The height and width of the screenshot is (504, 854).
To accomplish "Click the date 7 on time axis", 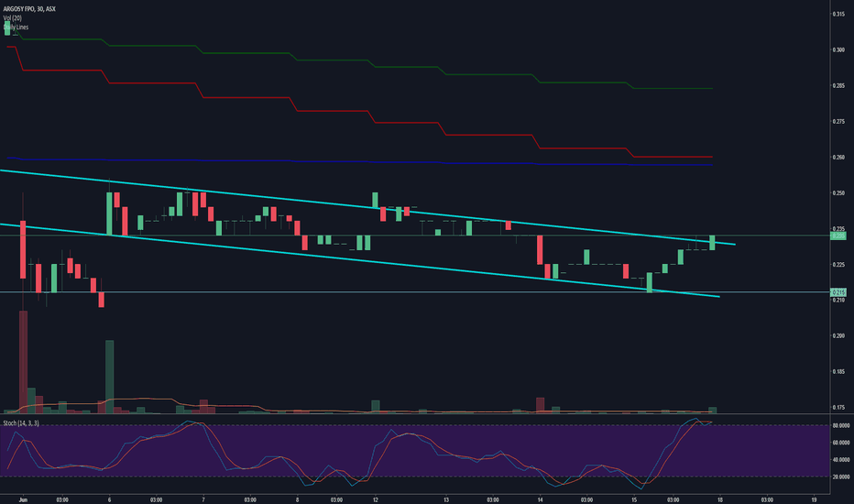I will click(x=203, y=499).
